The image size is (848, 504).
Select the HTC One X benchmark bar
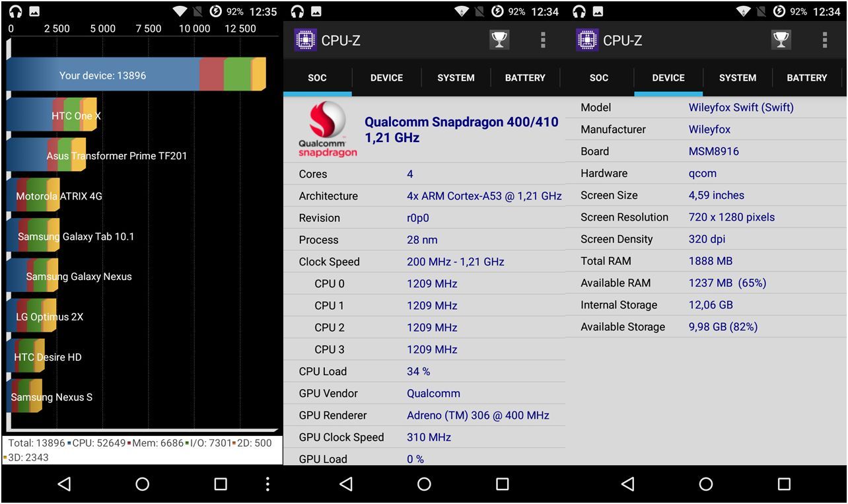52,116
